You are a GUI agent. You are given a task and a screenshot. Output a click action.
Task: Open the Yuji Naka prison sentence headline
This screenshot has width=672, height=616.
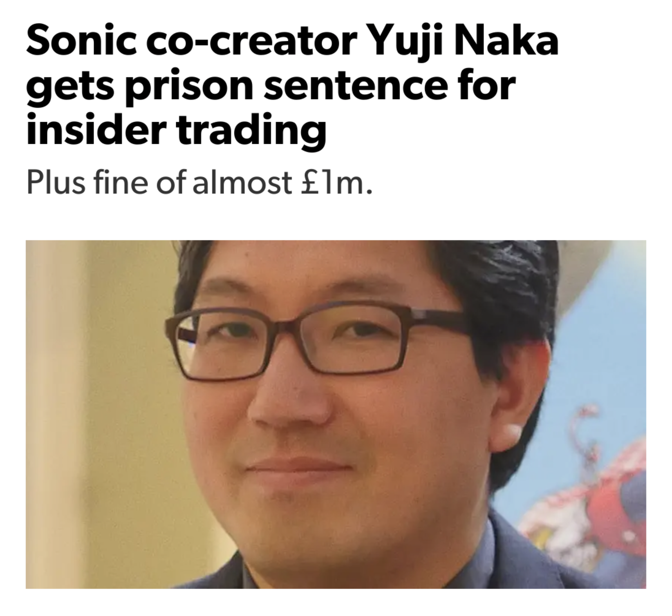292,87
